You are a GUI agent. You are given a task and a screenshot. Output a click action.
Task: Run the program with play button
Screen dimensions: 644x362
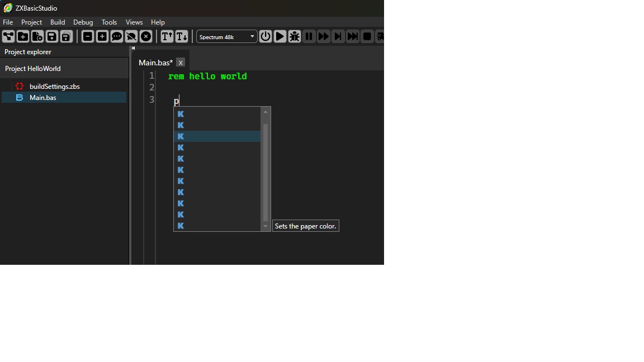point(280,37)
